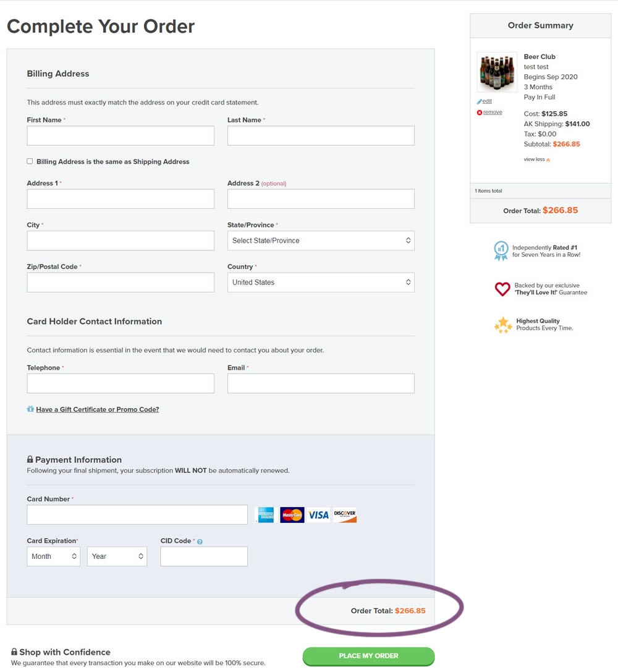Focus the First Name input field
618x672 pixels.
(x=121, y=136)
